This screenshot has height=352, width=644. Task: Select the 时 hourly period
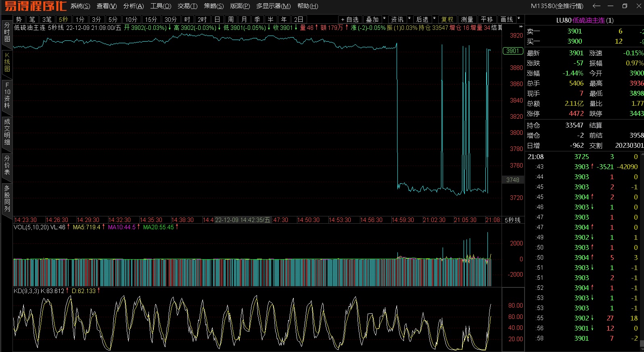tap(187, 19)
